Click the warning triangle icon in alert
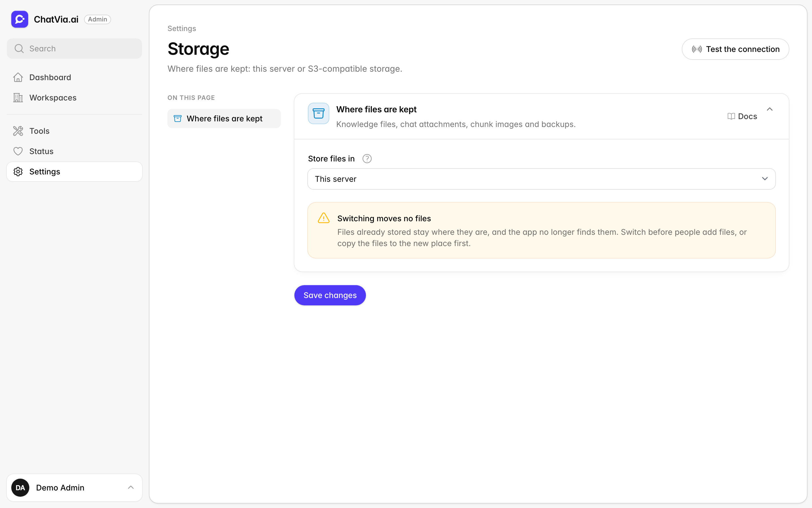The height and width of the screenshot is (508, 812). pos(324,218)
